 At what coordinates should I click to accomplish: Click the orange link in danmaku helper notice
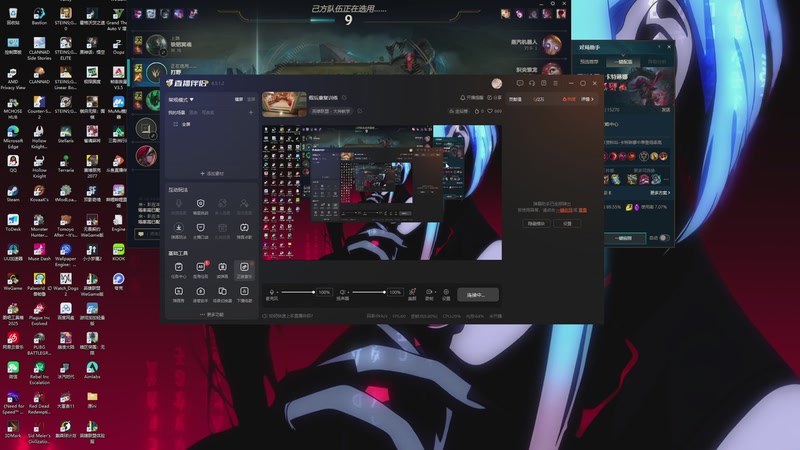(566, 210)
